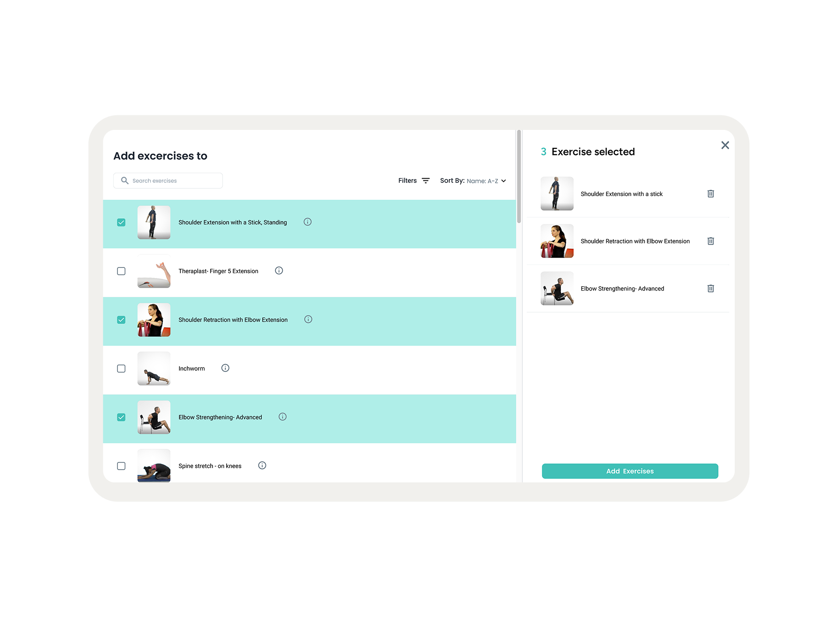Open the Sort By Name: A-Z dropdown
The width and height of the screenshot is (840, 617).
point(473,180)
